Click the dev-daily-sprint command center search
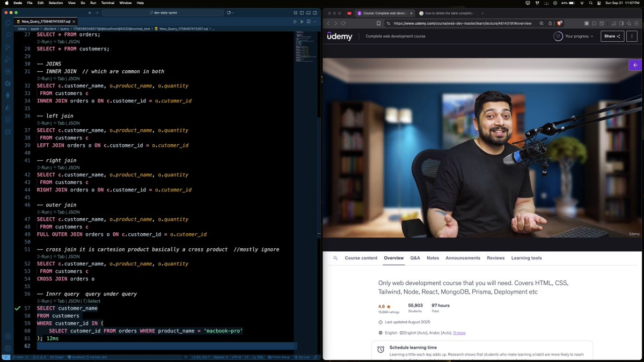The width and height of the screenshot is (644, 362). coord(163,12)
